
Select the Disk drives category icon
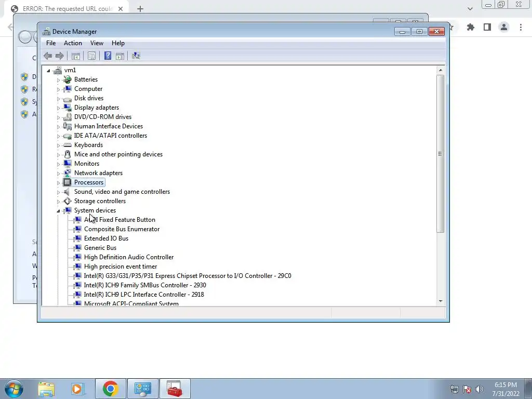(x=68, y=99)
